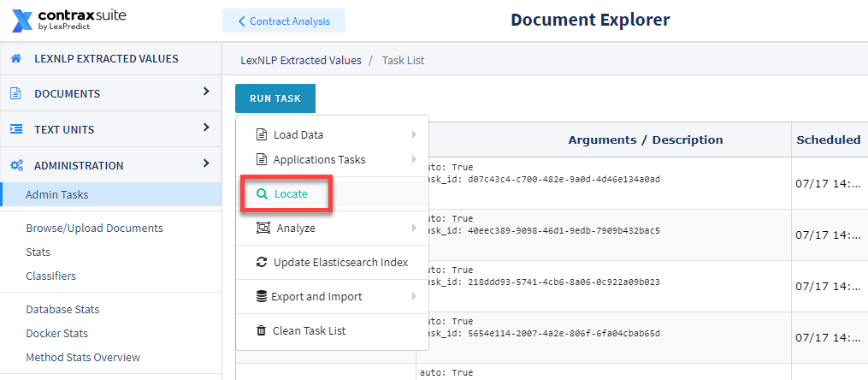Viewport: 868px width, 380px height.
Task: Click the magnifier icon next to Locate
Action: [262, 194]
